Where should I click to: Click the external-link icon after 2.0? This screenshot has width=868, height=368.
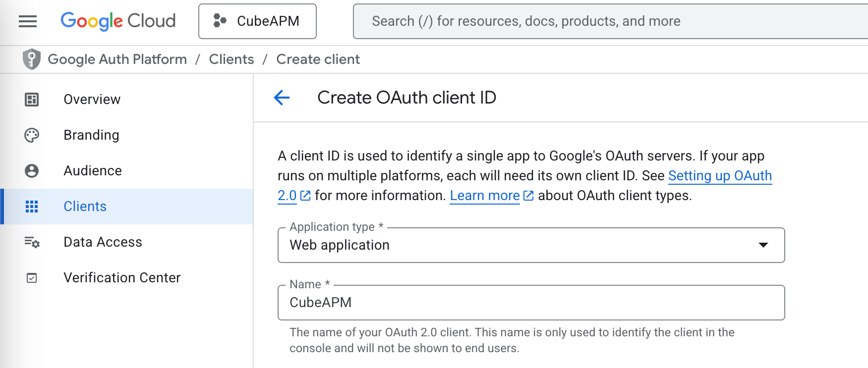click(x=306, y=196)
